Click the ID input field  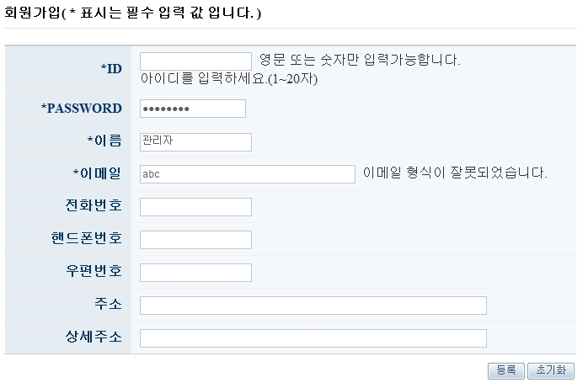pyautogui.click(x=195, y=61)
